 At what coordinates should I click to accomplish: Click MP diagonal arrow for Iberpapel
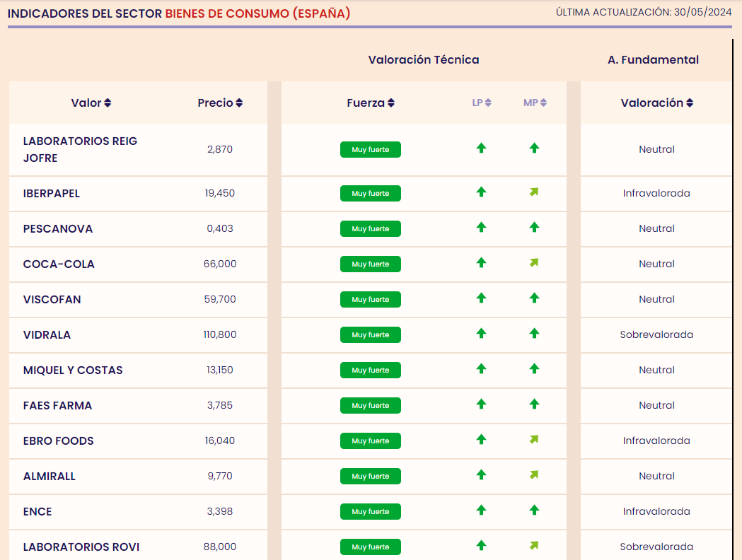(x=534, y=192)
